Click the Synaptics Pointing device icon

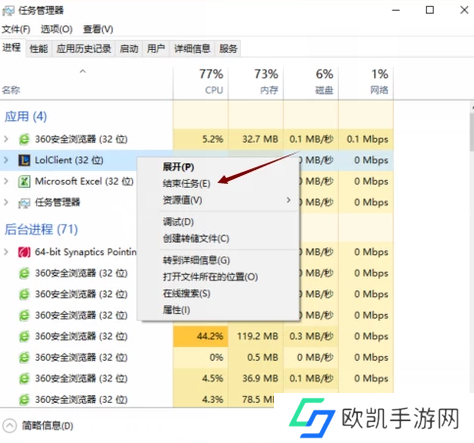24,252
